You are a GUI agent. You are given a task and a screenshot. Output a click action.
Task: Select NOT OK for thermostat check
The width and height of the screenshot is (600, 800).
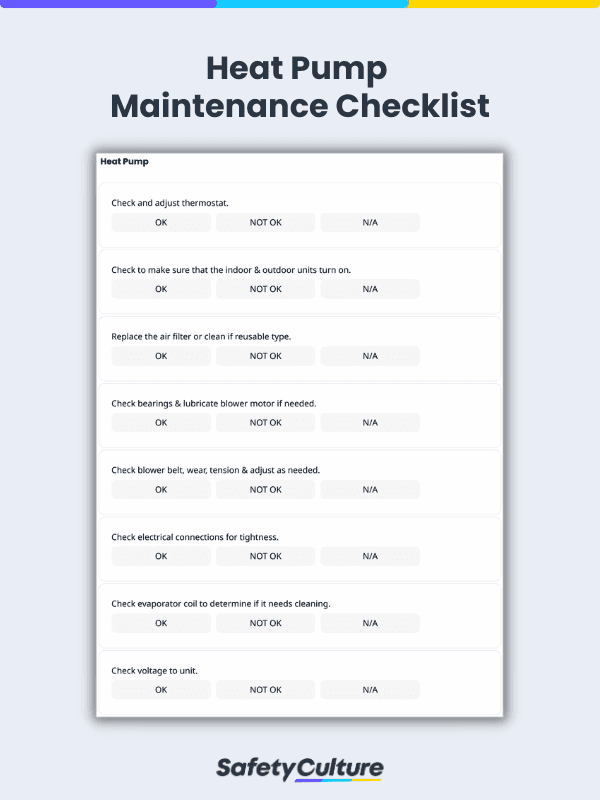pyautogui.click(x=265, y=222)
